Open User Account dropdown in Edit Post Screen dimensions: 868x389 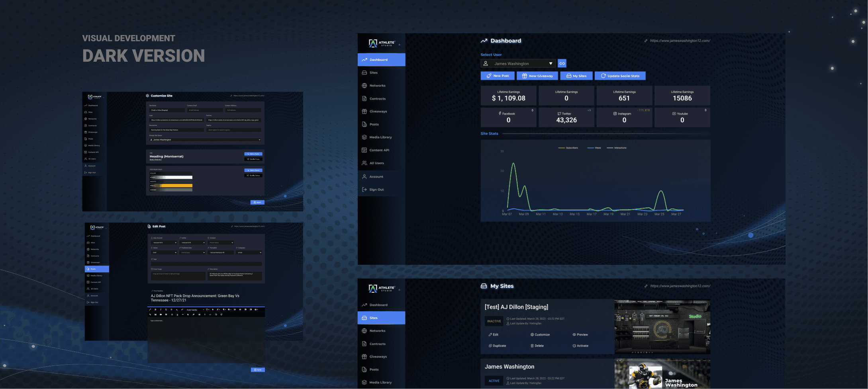(164, 242)
